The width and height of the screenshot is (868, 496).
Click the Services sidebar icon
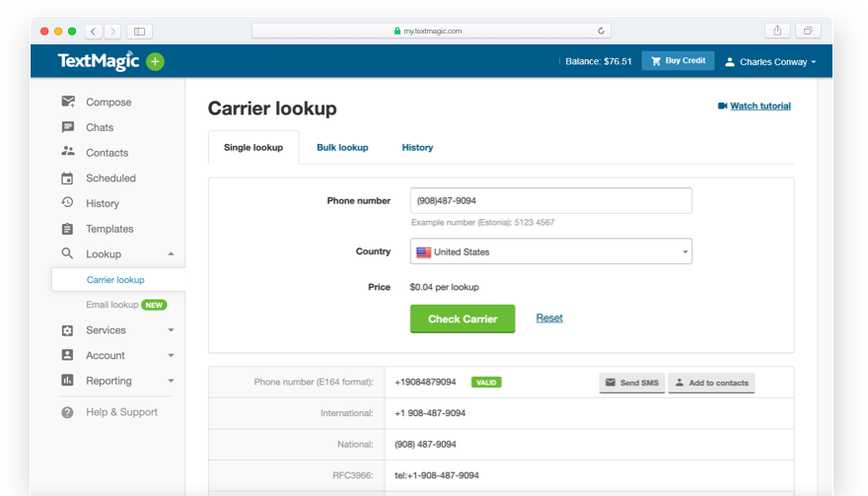tap(67, 330)
